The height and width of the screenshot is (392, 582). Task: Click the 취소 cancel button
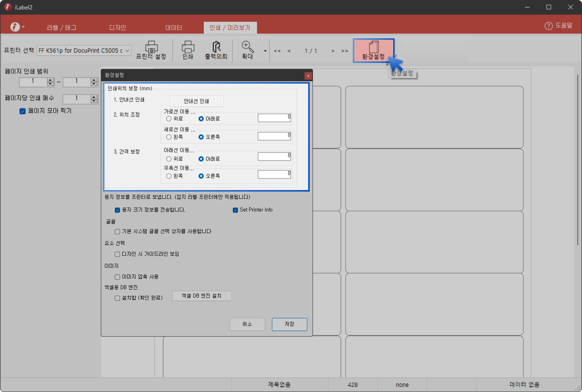click(x=247, y=324)
